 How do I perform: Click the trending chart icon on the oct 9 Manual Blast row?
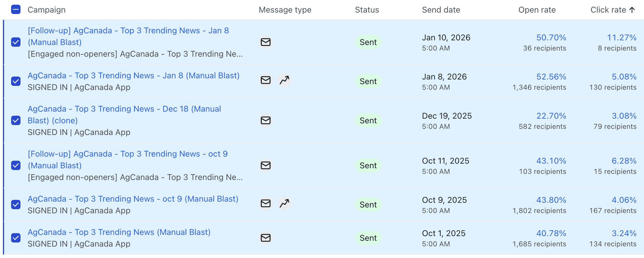pos(284,203)
